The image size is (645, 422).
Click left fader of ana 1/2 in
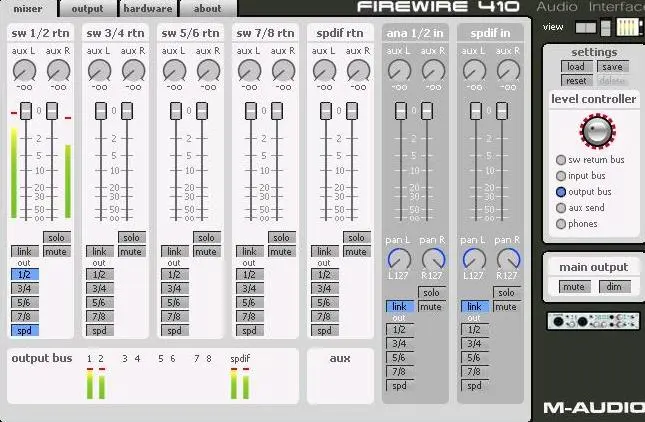pyautogui.click(x=401, y=111)
